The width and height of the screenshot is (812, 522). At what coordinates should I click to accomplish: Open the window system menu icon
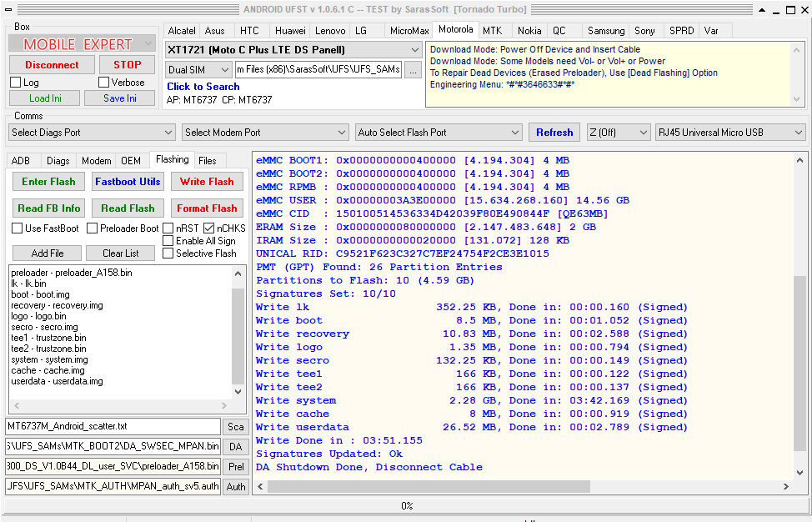pyautogui.click(x=8, y=9)
